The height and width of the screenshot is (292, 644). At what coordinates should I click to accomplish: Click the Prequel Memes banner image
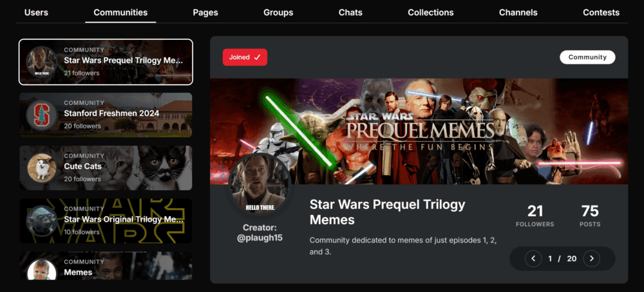coord(419,131)
